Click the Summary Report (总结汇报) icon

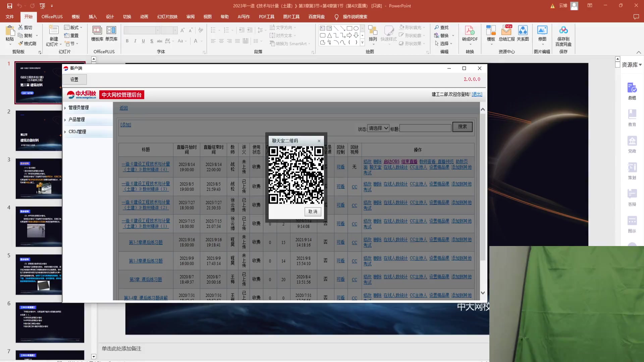click(506, 30)
